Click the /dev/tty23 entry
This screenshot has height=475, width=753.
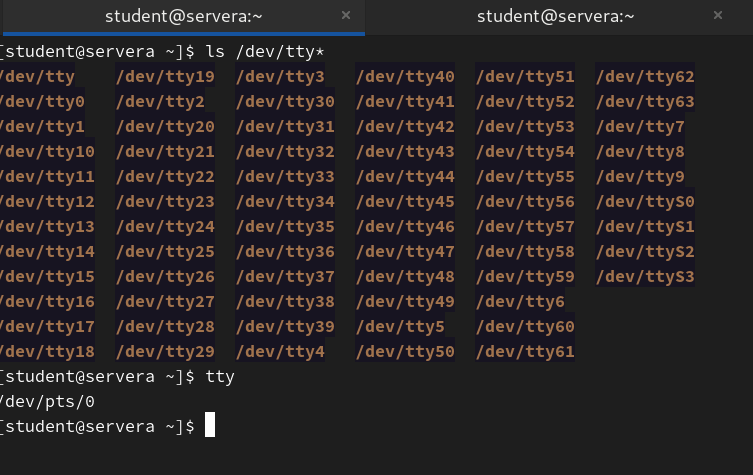pos(165,201)
